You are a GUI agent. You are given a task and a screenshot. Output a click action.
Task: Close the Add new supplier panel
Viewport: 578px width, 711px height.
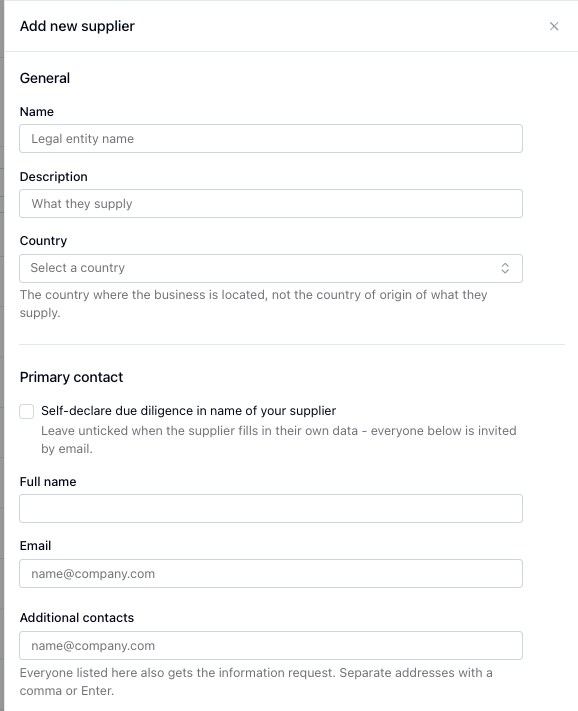(x=554, y=26)
